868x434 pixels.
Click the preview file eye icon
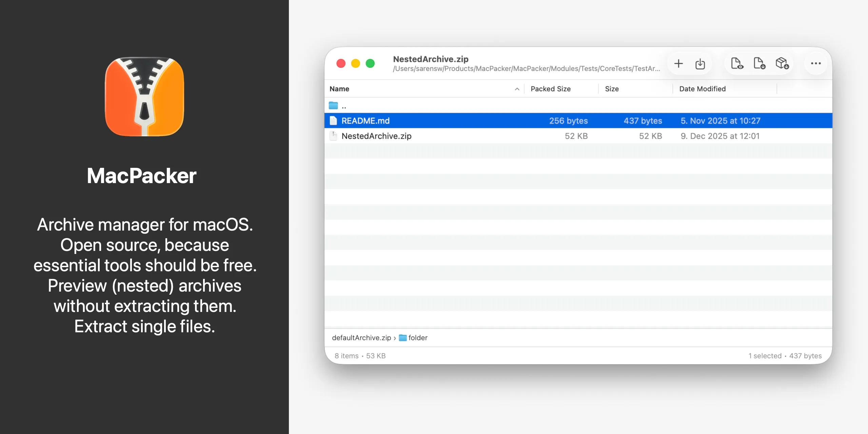click(737, 63)
